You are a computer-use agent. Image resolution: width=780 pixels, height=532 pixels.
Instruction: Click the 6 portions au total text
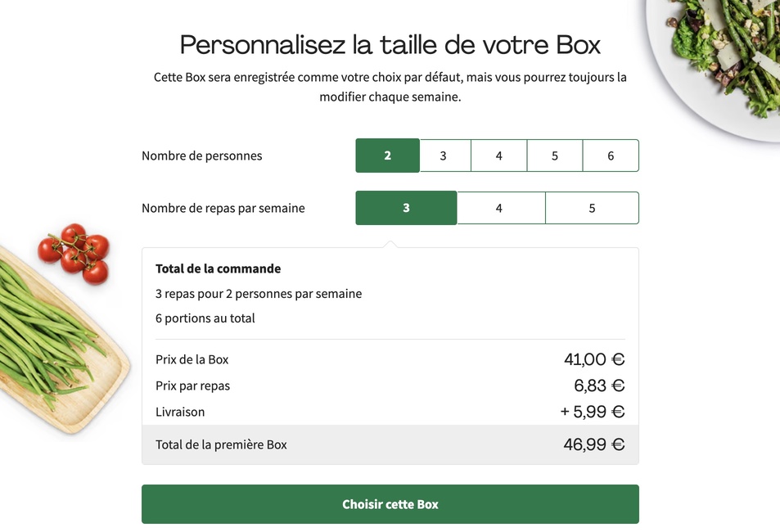[204, 319]
